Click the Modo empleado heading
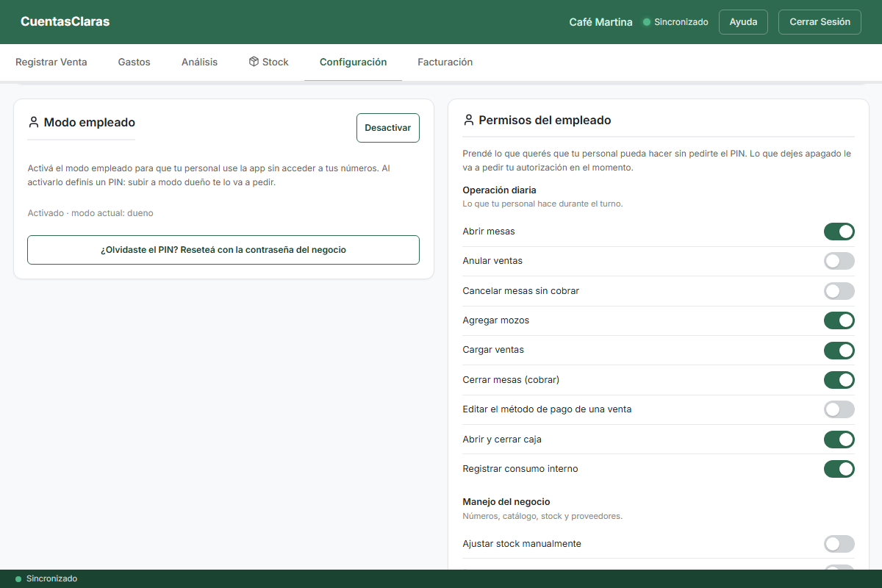 coord(90,122)
